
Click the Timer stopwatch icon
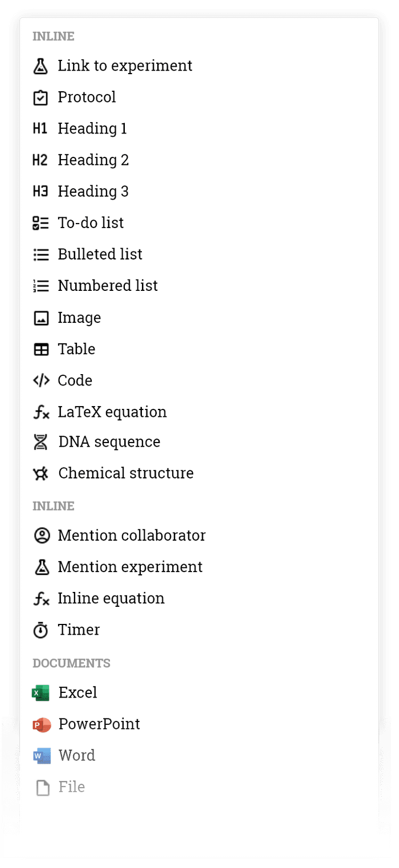[x=40, y=630]
